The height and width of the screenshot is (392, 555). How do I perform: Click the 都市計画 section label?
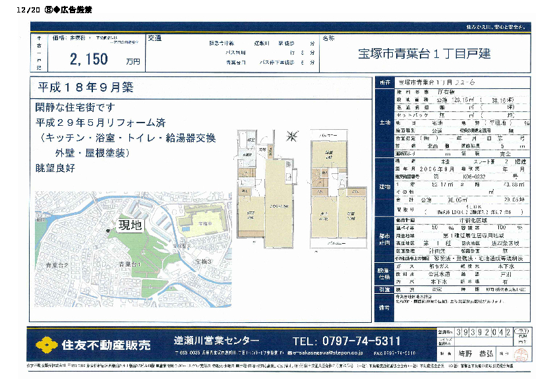click(x=385, y=241)
